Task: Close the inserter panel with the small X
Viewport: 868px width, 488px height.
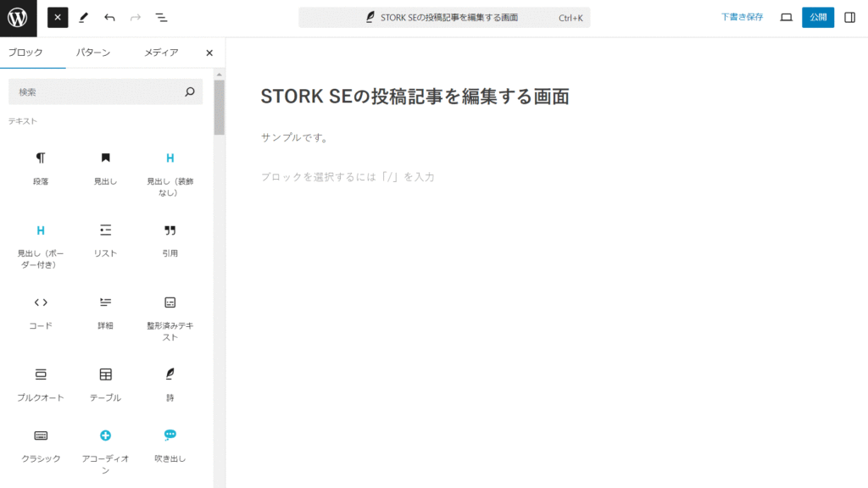Action: tap(209, 53)
